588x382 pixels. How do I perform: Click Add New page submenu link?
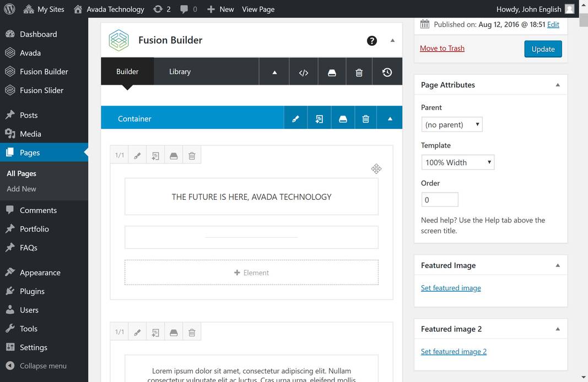[21, 189]
